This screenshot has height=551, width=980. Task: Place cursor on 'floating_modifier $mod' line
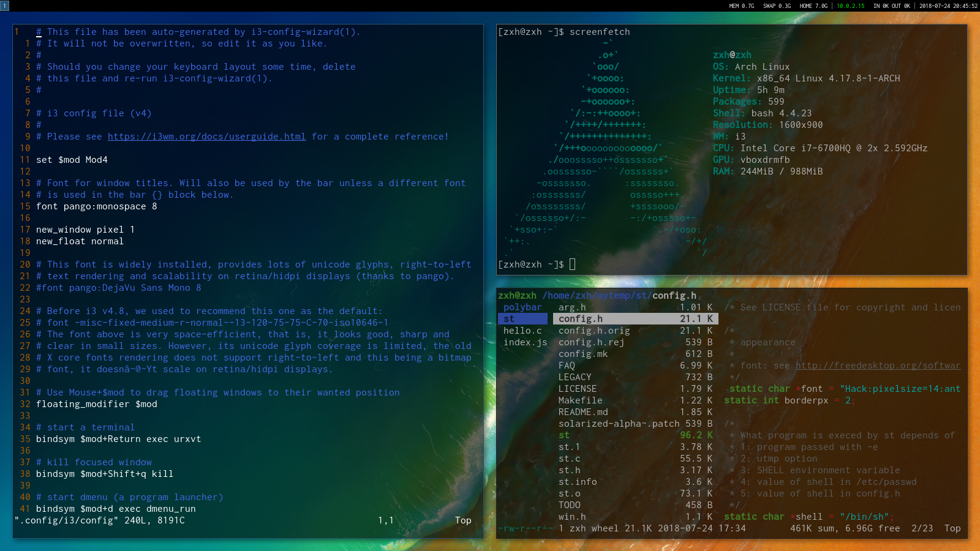(x=97, y=404)
